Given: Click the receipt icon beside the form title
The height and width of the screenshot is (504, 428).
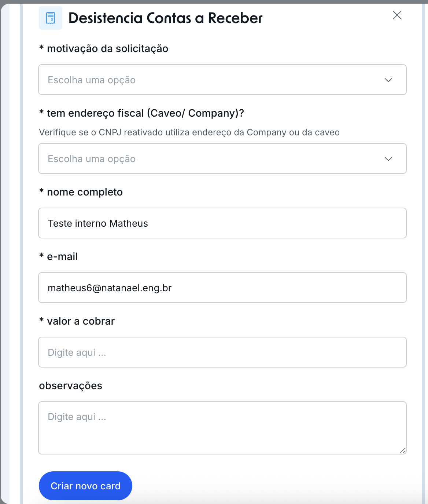Looking at the screenshot, I should [51, 18].
